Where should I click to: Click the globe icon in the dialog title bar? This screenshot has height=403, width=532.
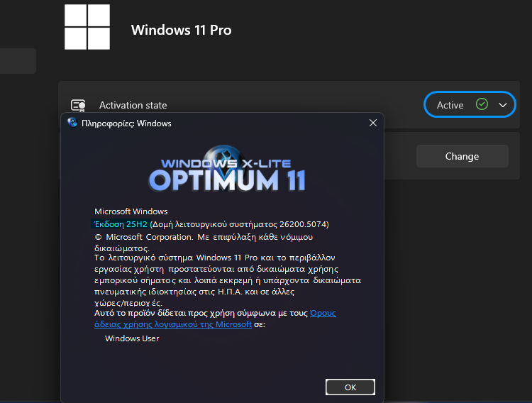(x=72, y=123)
